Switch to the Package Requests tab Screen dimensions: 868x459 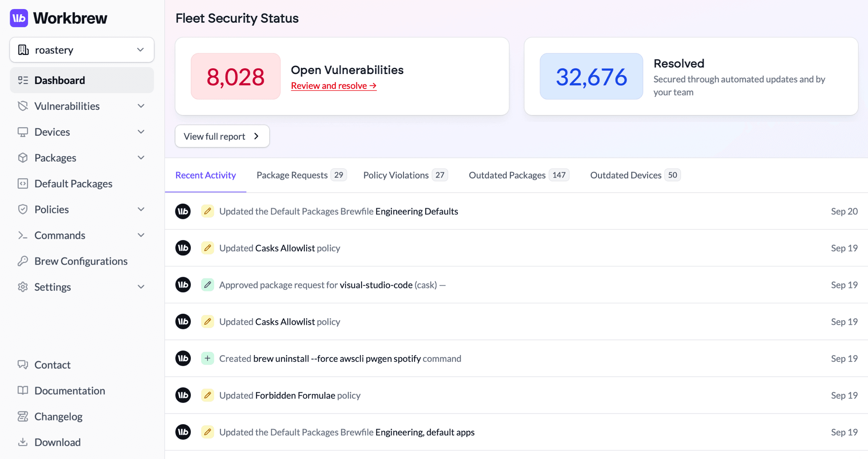pyautogui.click(x=301, y=175)
